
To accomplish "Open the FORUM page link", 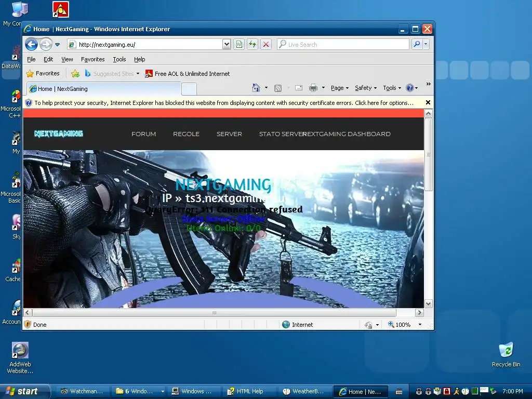I will [144, 134].
